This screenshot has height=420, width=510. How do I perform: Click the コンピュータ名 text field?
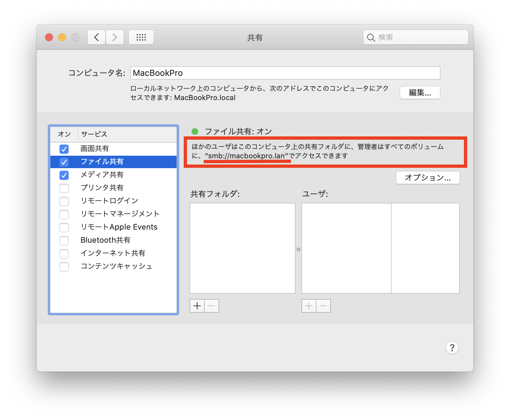tap(285, 73)
